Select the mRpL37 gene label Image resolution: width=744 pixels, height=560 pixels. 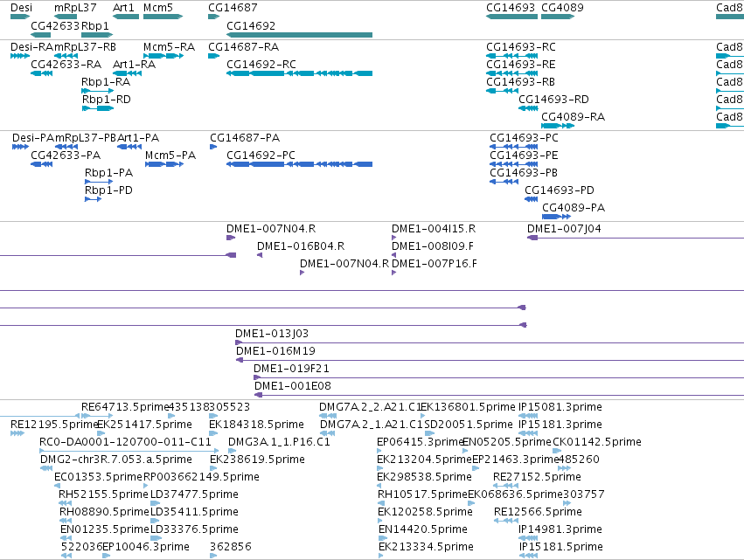click(x=75, y=8)
